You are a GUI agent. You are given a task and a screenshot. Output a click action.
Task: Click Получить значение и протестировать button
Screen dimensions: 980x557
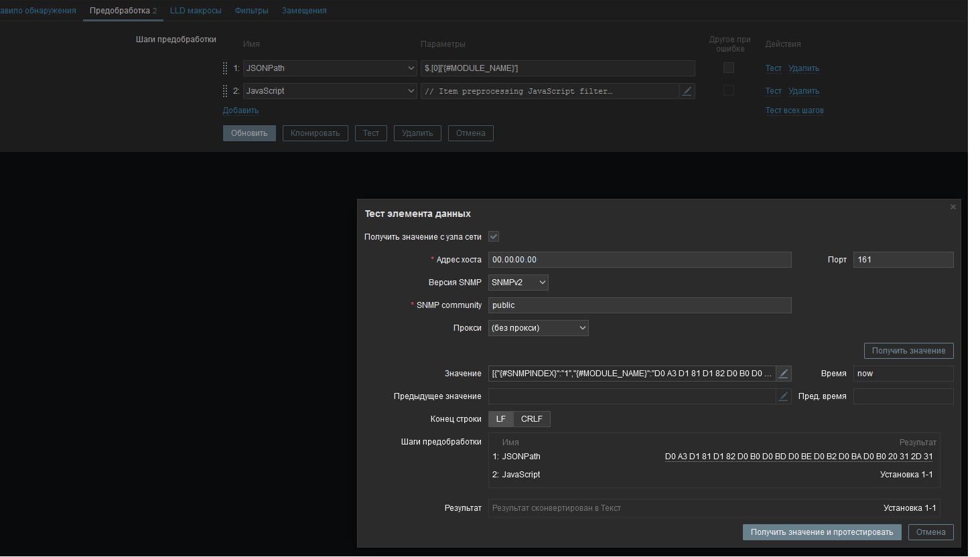(x=821, y=532)
